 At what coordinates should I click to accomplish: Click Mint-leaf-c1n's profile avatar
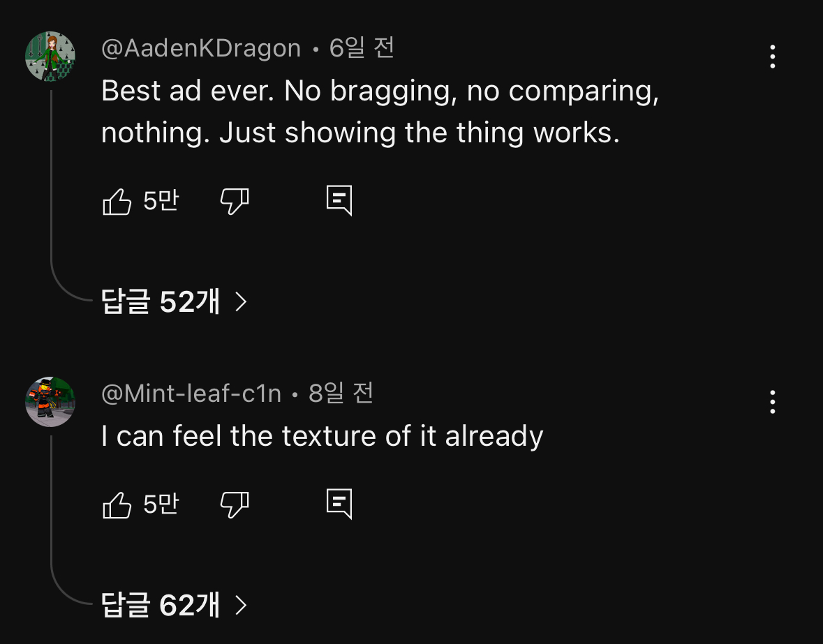[x=50, y=402]
